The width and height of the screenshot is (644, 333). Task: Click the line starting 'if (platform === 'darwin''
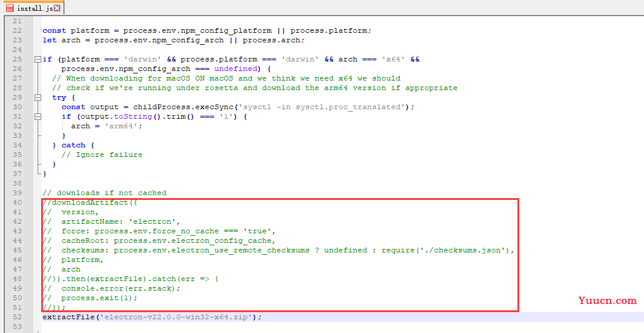(231, 60)
